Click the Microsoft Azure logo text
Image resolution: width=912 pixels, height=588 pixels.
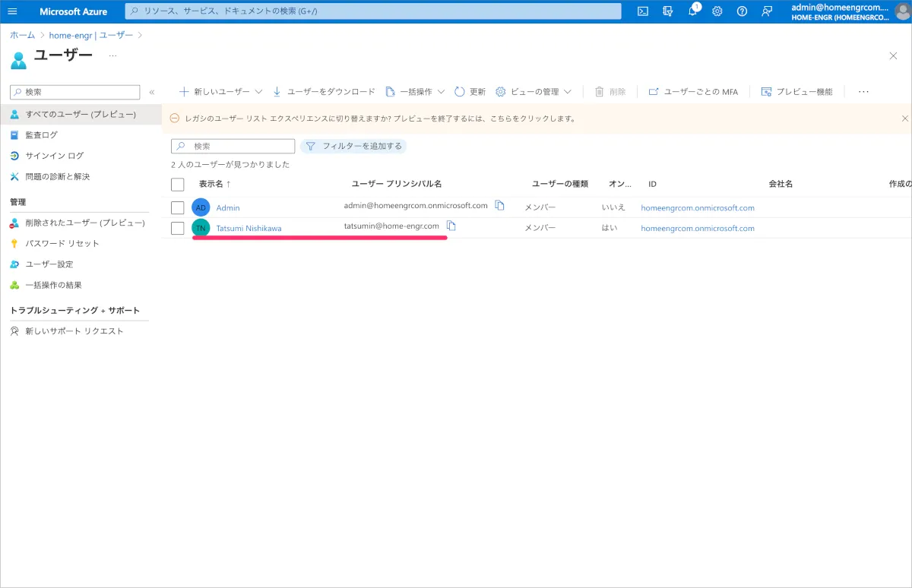[x=73, y=11]
